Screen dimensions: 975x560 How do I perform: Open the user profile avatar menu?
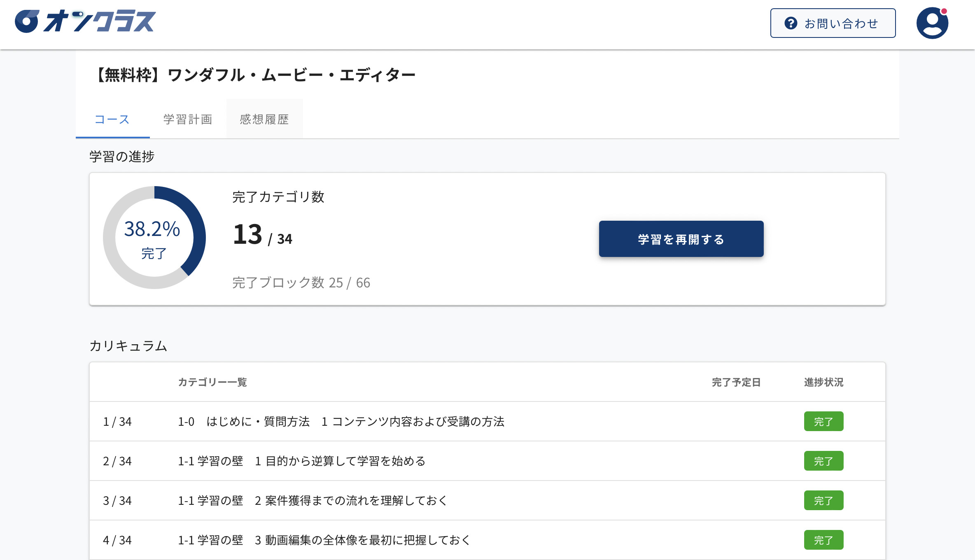[932, 23]
